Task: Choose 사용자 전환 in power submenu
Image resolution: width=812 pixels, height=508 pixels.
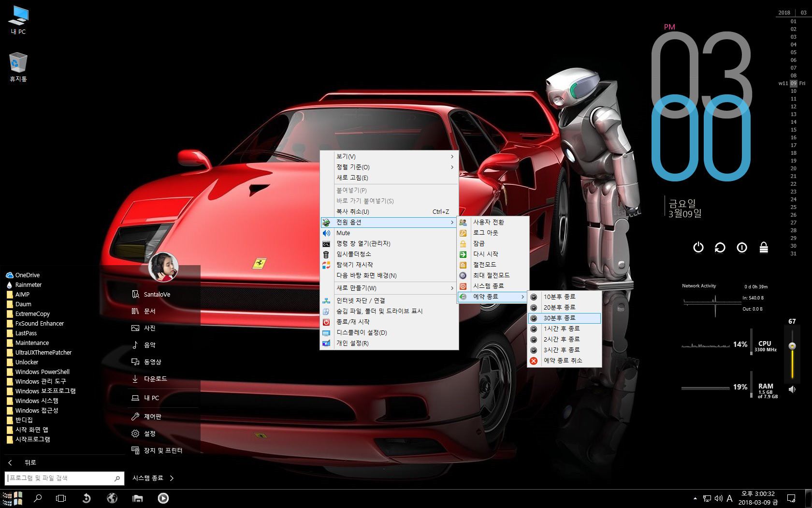Action: pyautogui.click(x=493, y=222)
